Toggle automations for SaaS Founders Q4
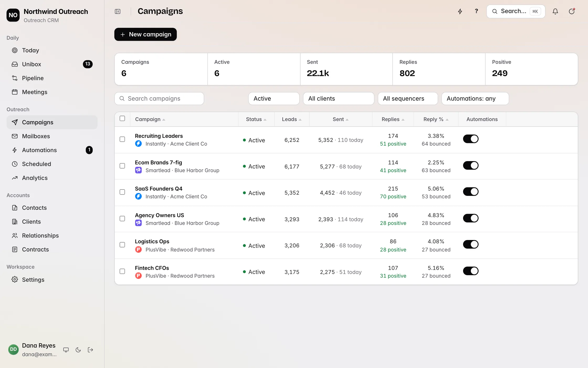This screenshot has width=588, height=368. point(471,192)
